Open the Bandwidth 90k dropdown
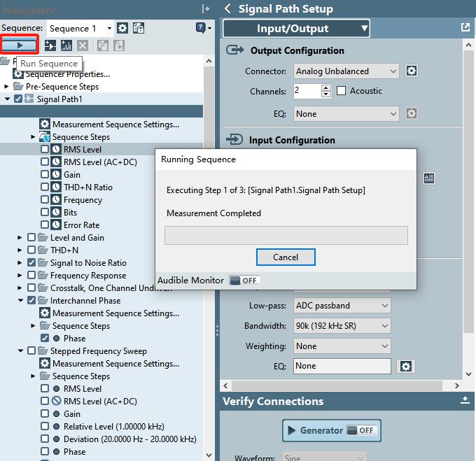Viewport: 476px width, 461px height. click(342, 326)
